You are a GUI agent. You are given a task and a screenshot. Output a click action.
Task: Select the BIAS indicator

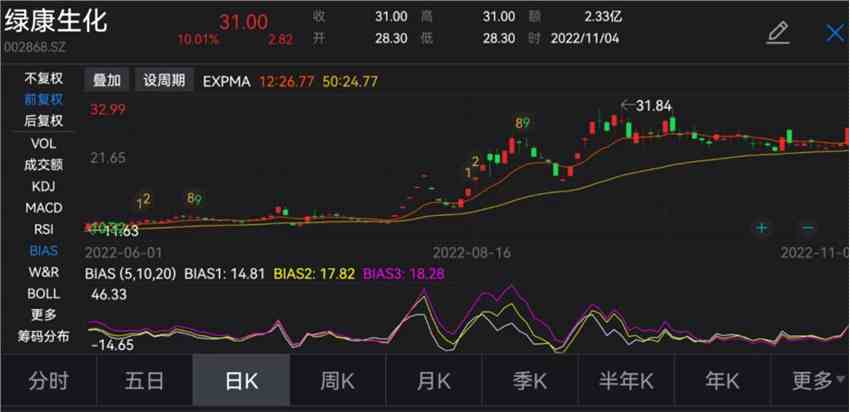click(x=43, y=251)
